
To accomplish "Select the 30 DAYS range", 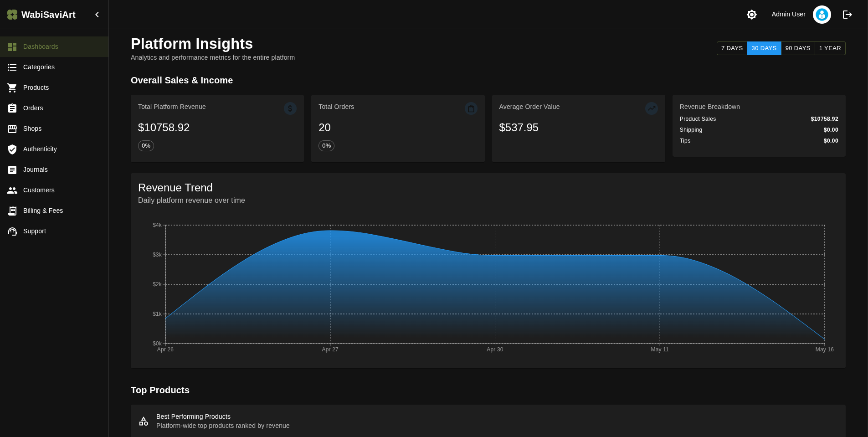I will (764, 48).
